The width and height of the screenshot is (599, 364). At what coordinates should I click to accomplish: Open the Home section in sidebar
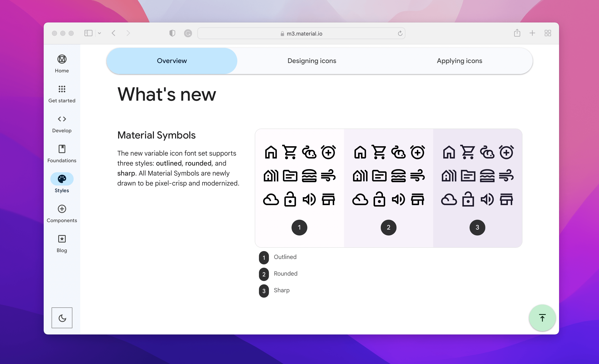click(62, 64)
